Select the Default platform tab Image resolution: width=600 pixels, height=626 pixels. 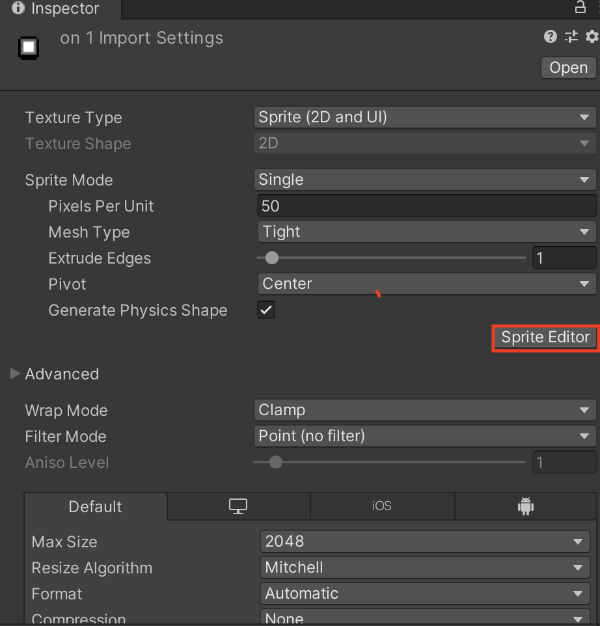pos(95,506)
